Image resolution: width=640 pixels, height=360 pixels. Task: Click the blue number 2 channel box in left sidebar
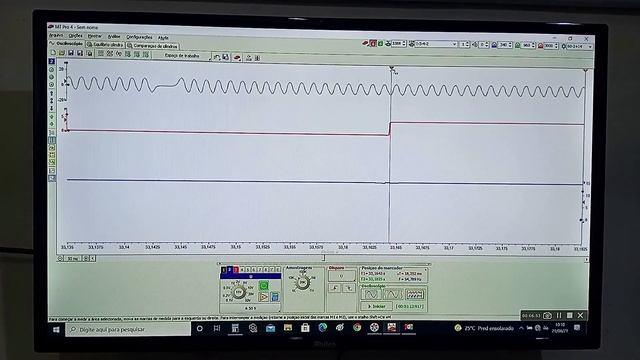51,61
